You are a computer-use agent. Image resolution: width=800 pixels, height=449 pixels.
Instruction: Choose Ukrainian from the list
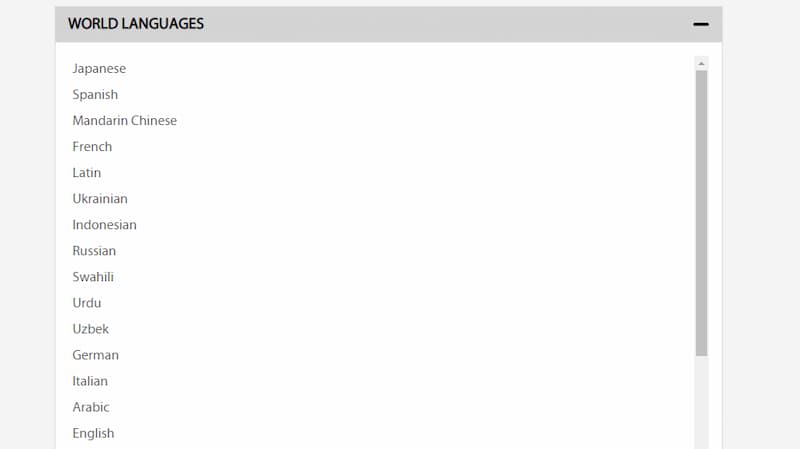(99, 198)
